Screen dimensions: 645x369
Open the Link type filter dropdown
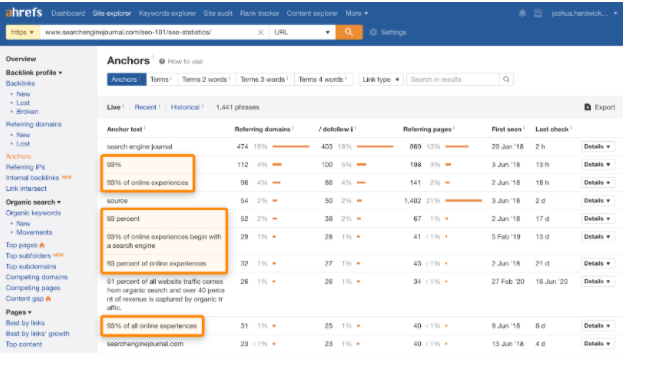pos(381,79)
